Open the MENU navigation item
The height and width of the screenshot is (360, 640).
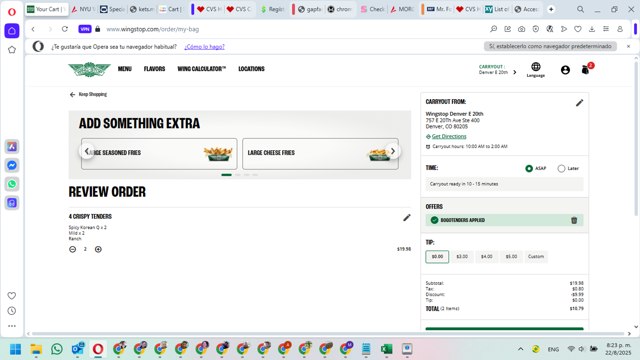pos(124,69)
